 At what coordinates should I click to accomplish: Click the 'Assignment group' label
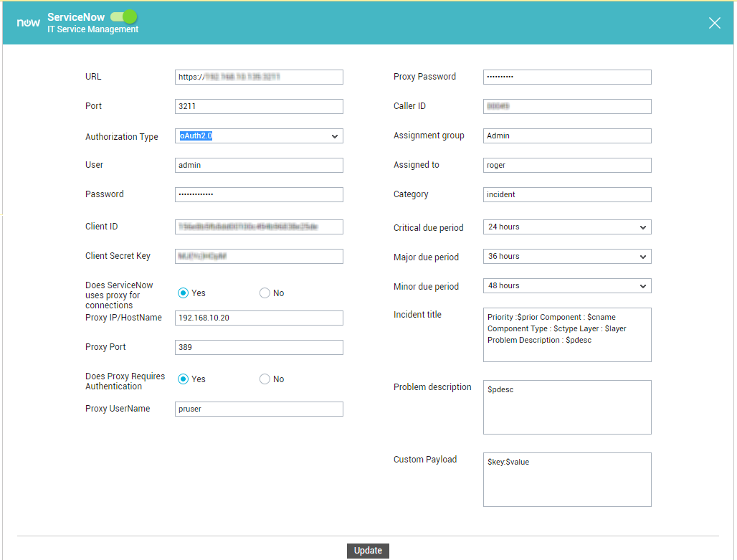pyautogui.click(x=429, y=136)
